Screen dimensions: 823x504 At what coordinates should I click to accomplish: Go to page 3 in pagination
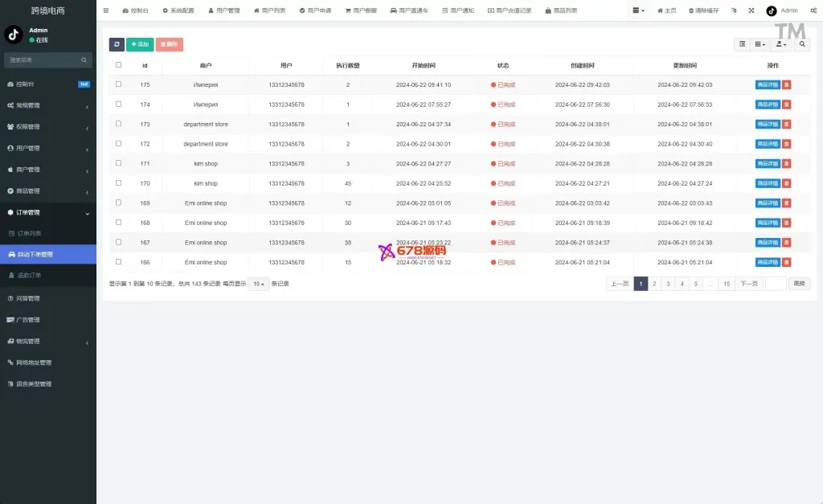pos(668,284)
